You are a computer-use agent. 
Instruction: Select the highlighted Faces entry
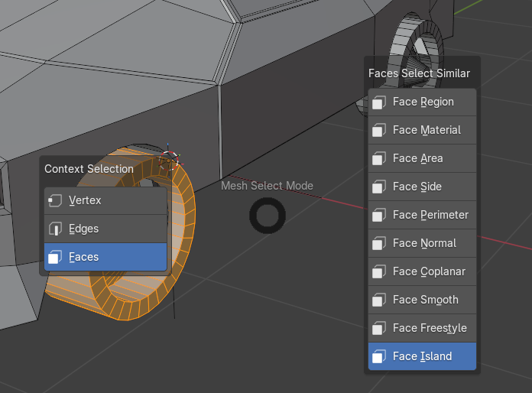(x=105, y=257)
